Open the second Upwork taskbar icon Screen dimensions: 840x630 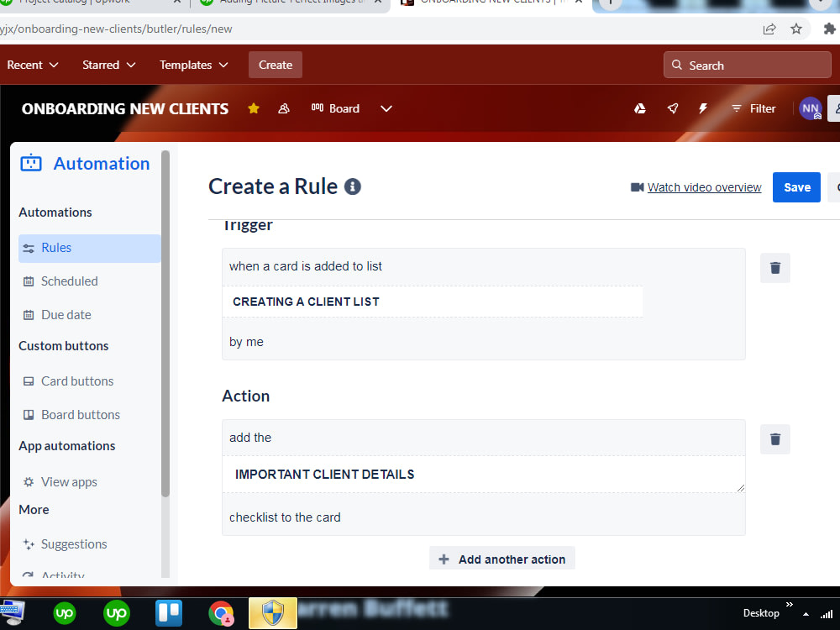pyautogui.click(x=116, y=613)
